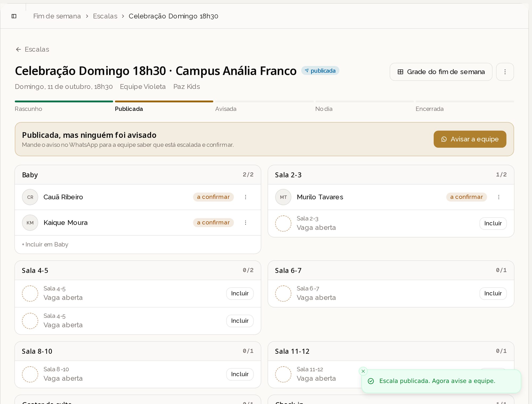This screenshot has height=404, width=532.
Task: Click the green Rascunho progress bar segment
Action: point(64,101)
